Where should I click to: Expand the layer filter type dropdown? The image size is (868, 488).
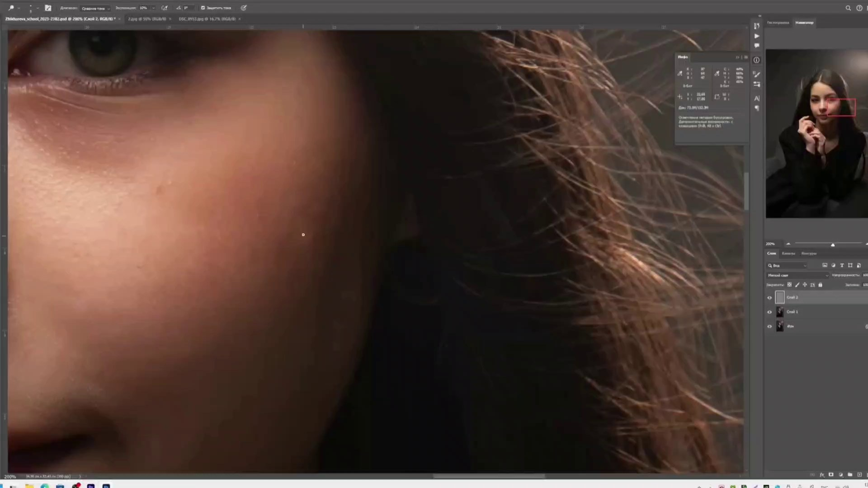click(787, 266)
